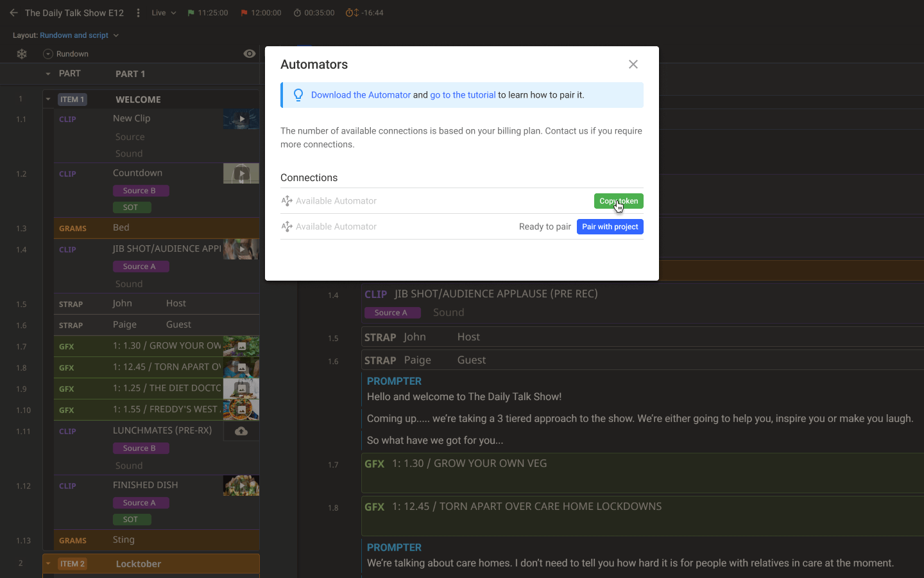Click the first Available Automator icon
Screen dimensions: 924x578
pos(287,201)
